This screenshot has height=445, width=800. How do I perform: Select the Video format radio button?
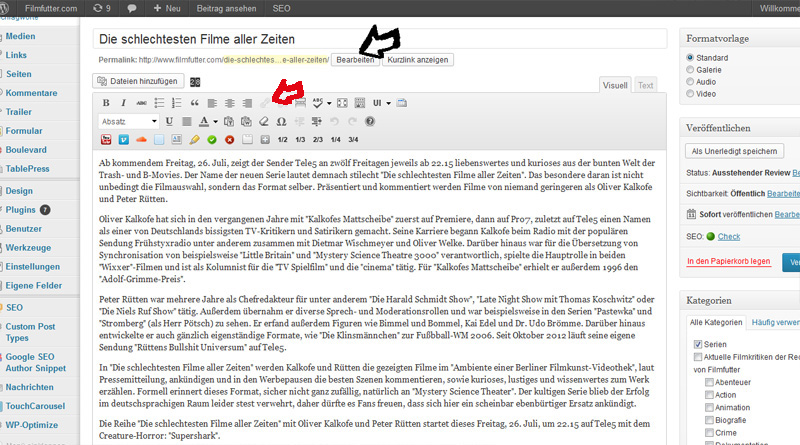click(690, 94)
